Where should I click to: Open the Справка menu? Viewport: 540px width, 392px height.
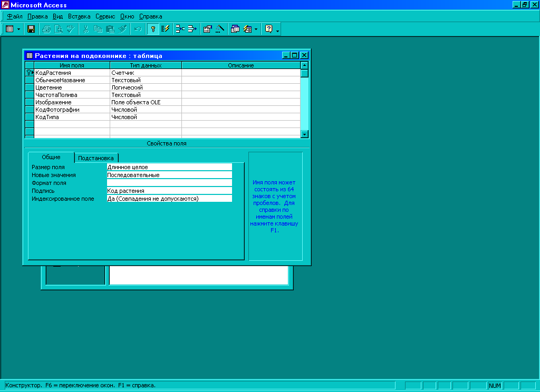pyautogui.click(x=150, y=16)
